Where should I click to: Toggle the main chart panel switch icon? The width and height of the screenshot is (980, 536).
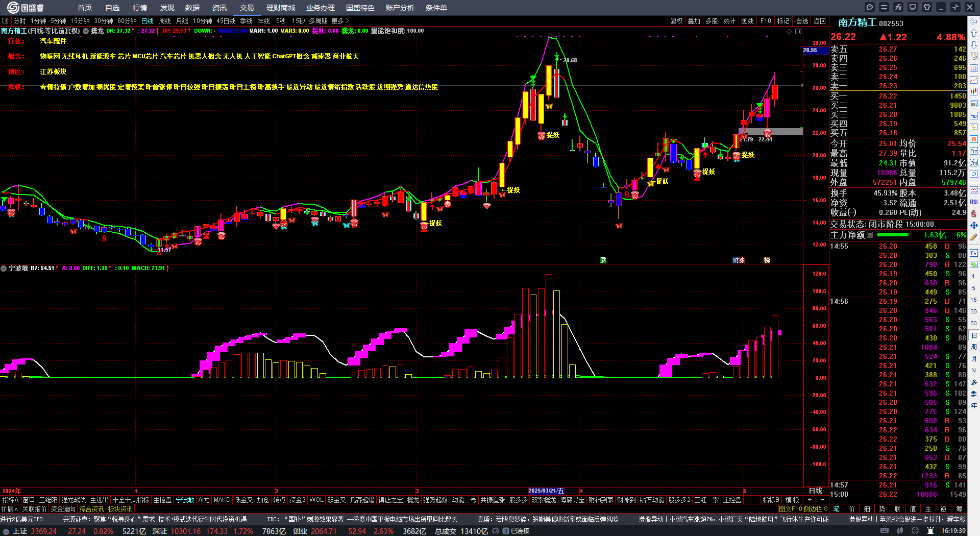click(798, 31)
